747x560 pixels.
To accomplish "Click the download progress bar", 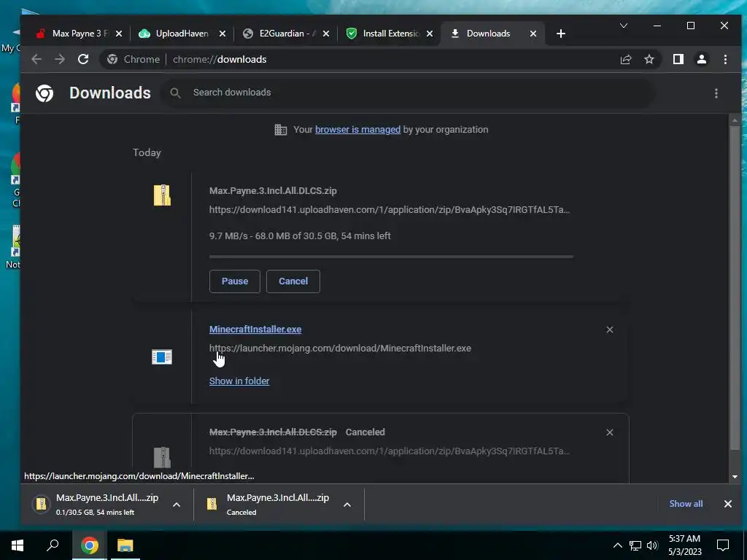I will 391,256.
